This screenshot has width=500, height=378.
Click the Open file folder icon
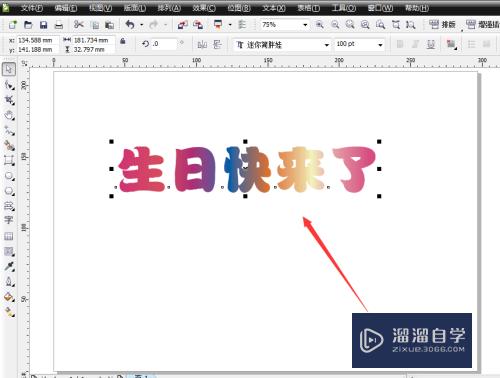pyautogui.click(x=28, y=25)
